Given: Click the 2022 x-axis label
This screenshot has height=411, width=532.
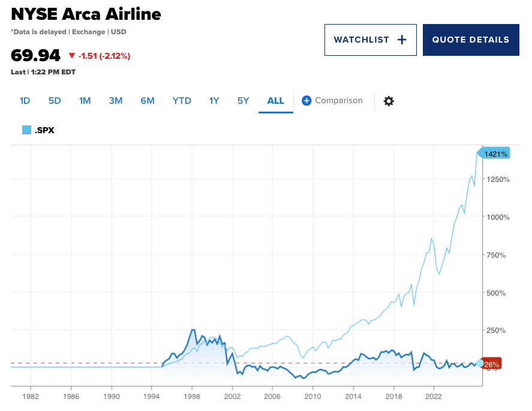Looking at the screenshot, I should click(434, 396).
